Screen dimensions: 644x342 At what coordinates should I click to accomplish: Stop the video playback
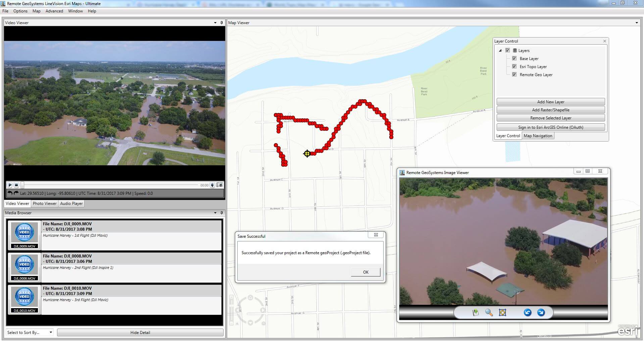pos(16,185)
